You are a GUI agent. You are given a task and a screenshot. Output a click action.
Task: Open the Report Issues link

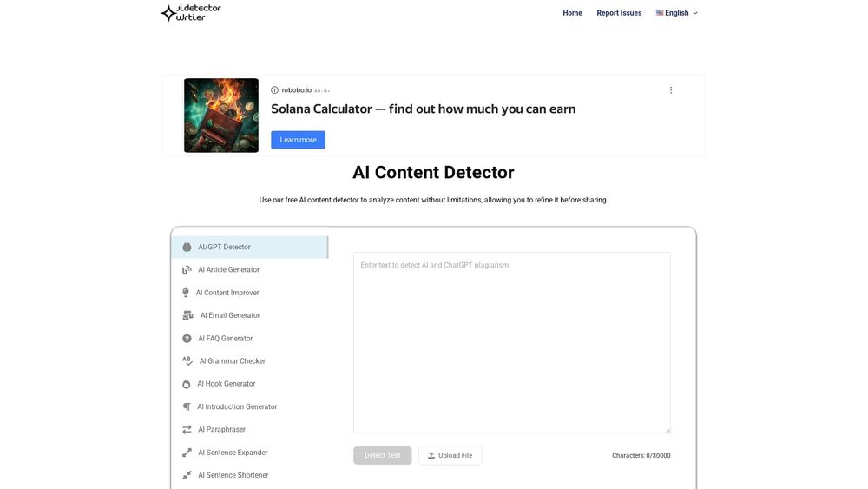click(x=619, y=13)
